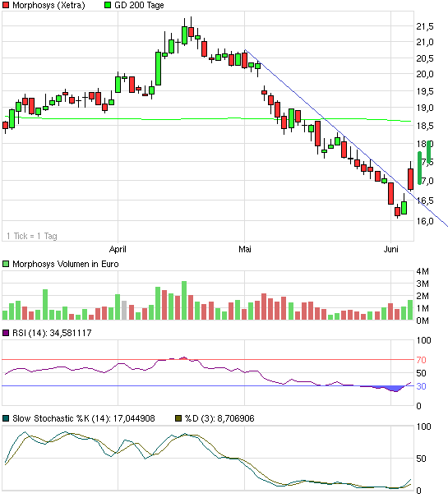Click the red 70 RSI threshold label

click(x=422, y=360)
